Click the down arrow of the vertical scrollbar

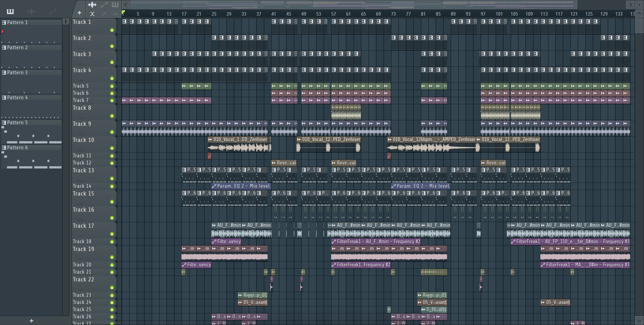coord(639,320)
